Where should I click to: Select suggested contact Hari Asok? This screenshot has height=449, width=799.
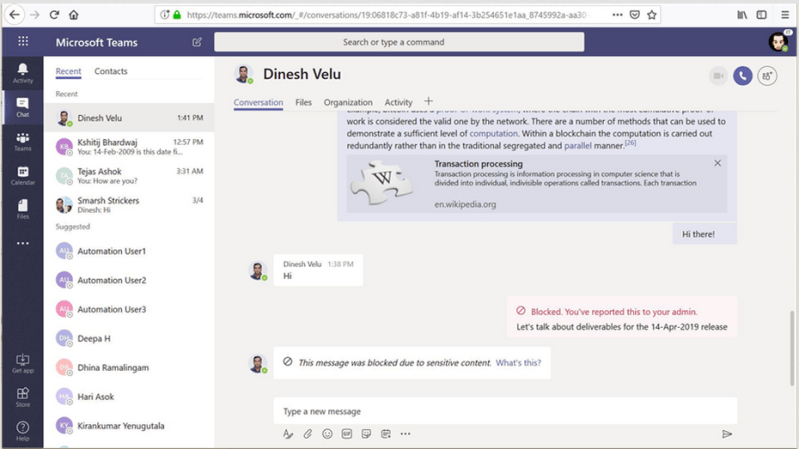[129, 397]
